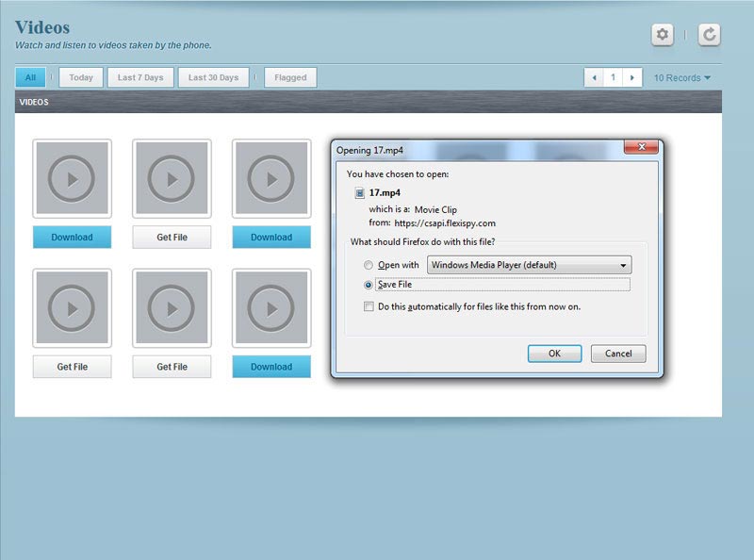Select the 'Open with' radio button
This screenshot has height=560, width=754.
click(369, 266)
